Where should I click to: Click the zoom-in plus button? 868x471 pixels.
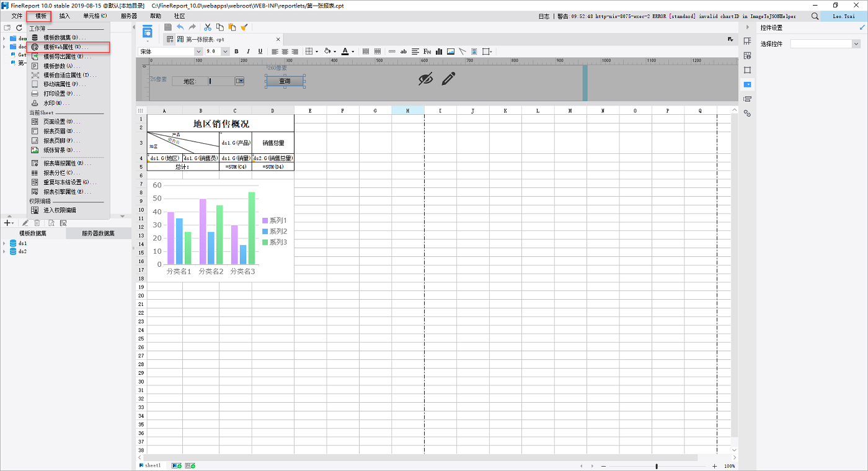tap(714, 466)
